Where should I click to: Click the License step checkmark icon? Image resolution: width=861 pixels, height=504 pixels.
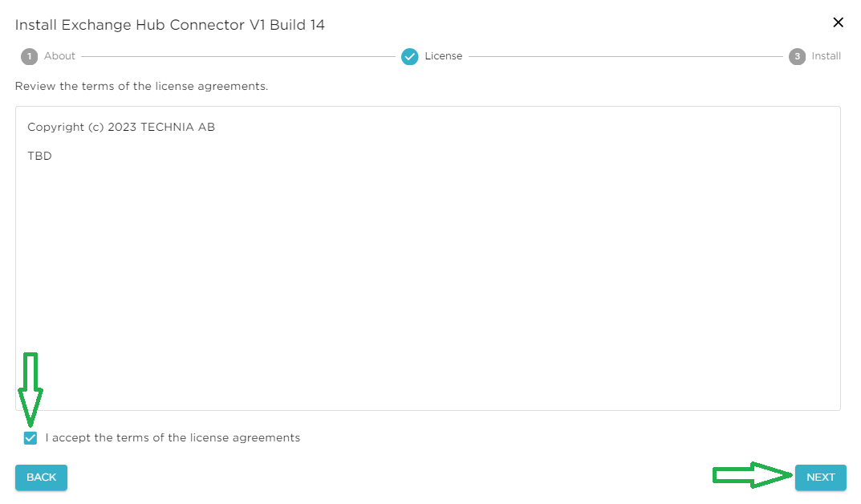point(410,56)
